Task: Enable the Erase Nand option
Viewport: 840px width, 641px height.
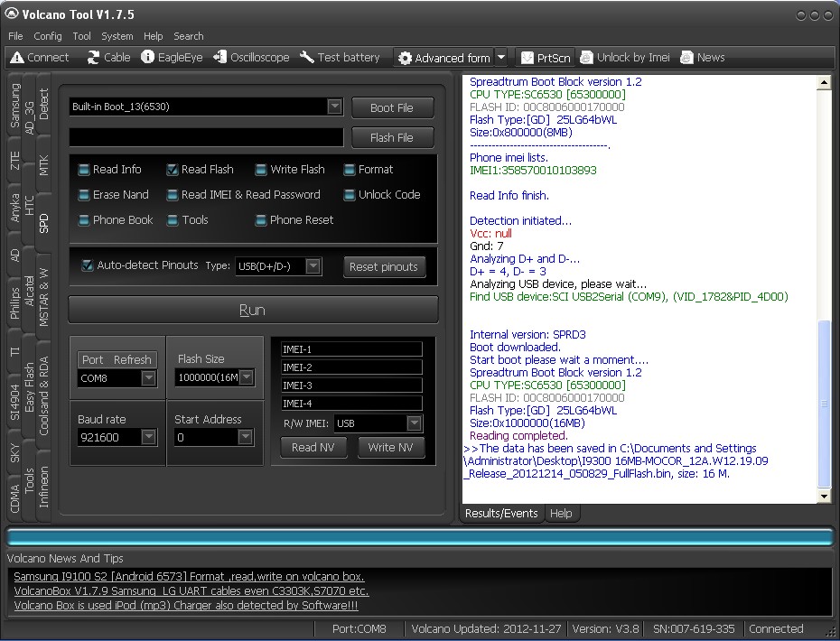Action: coord(84,195)
